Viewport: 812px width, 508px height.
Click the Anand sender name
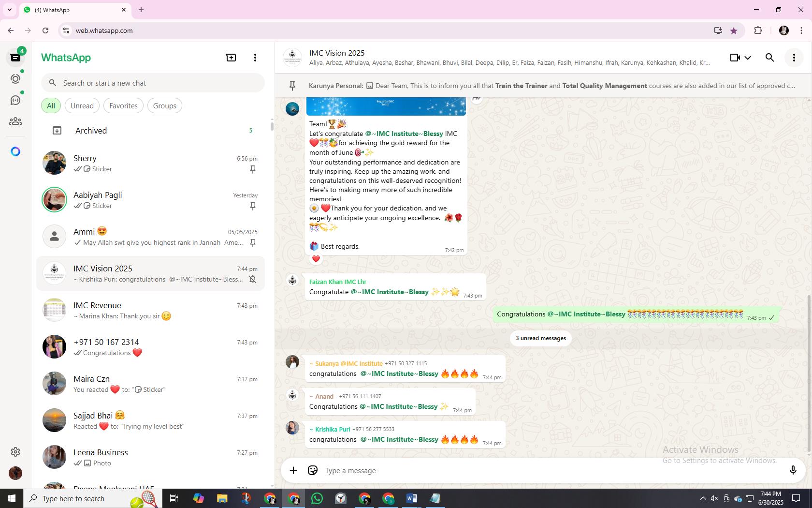pos(321,396)
